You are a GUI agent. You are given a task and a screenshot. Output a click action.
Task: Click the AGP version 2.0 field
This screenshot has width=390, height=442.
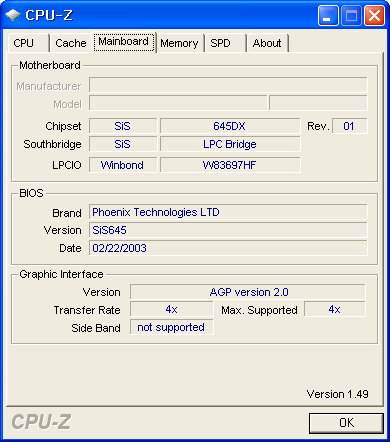(x=248, y=292)
